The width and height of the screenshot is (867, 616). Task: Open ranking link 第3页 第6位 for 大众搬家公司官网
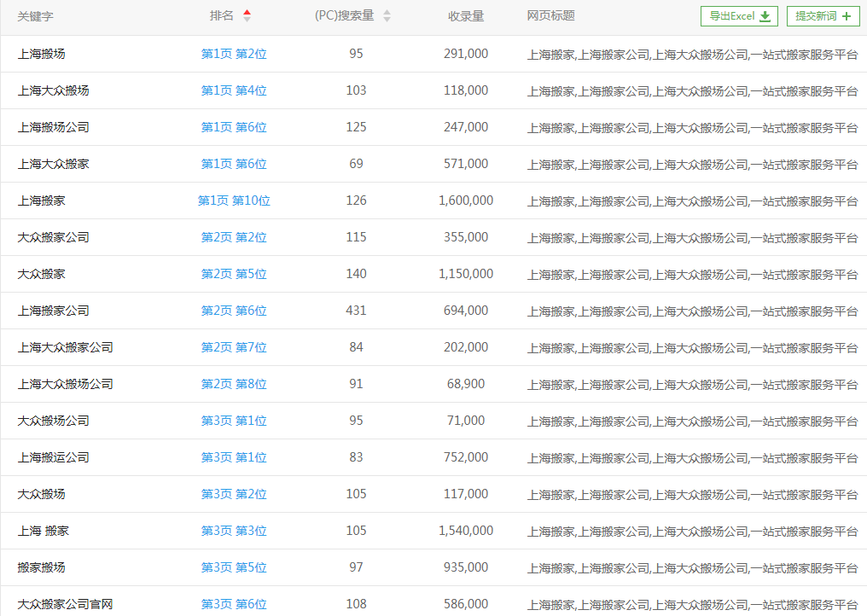click(234, 603)
